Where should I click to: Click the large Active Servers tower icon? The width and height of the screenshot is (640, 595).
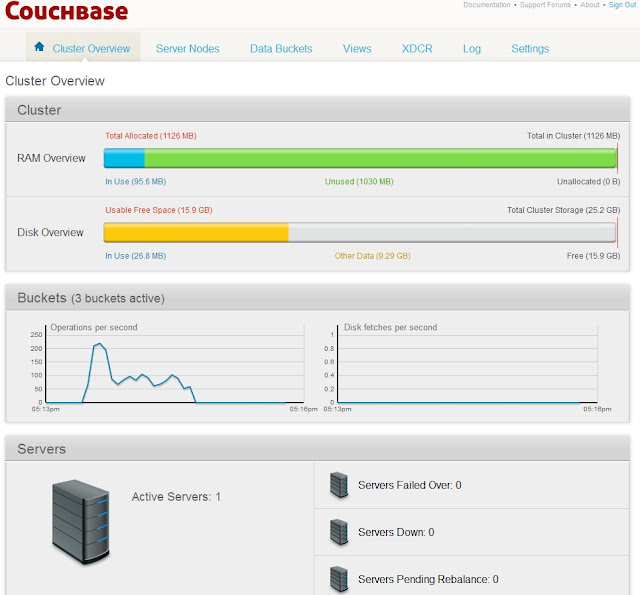[81, 522]
